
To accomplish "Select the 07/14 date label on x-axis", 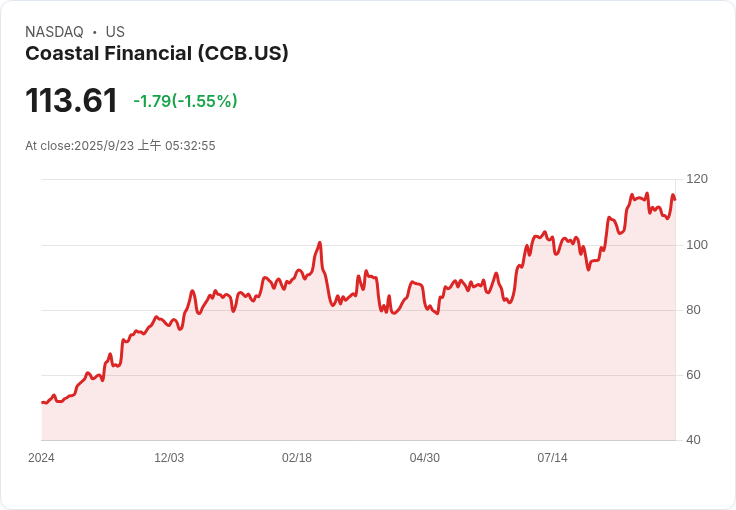I will click(552, 458).
